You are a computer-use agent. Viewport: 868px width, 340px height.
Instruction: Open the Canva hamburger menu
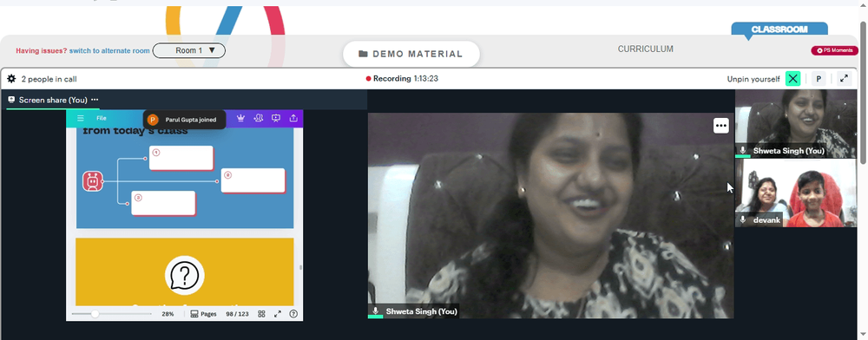pyautogui.click(x=80, y=118)
